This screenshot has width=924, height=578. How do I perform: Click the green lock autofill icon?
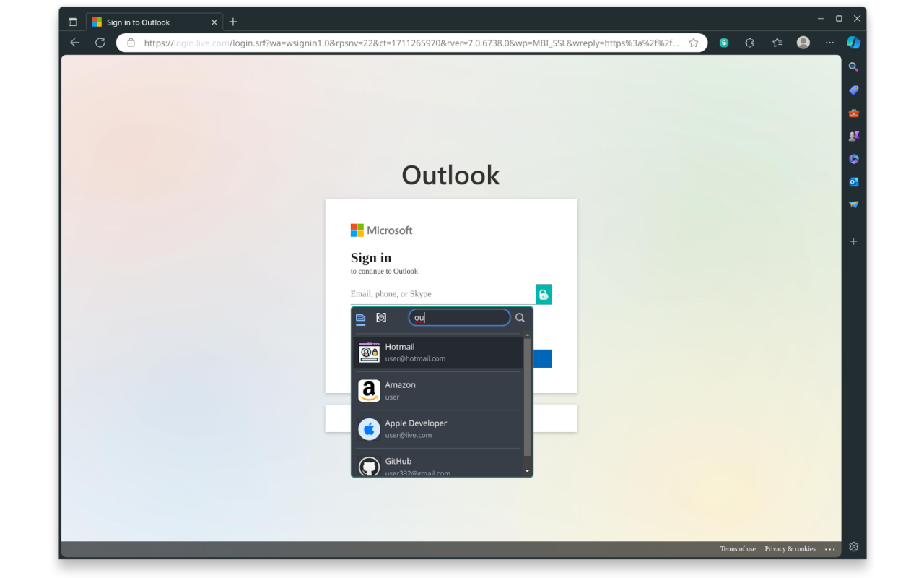544,294
